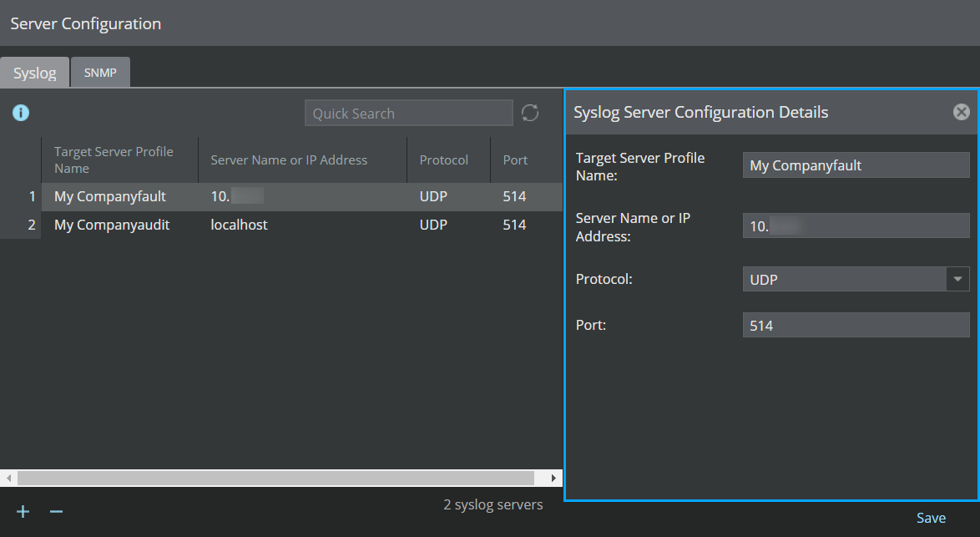The image size is (980, 537).
Task: Sort by Target Server Profile Name column
Action: (120, 160)
